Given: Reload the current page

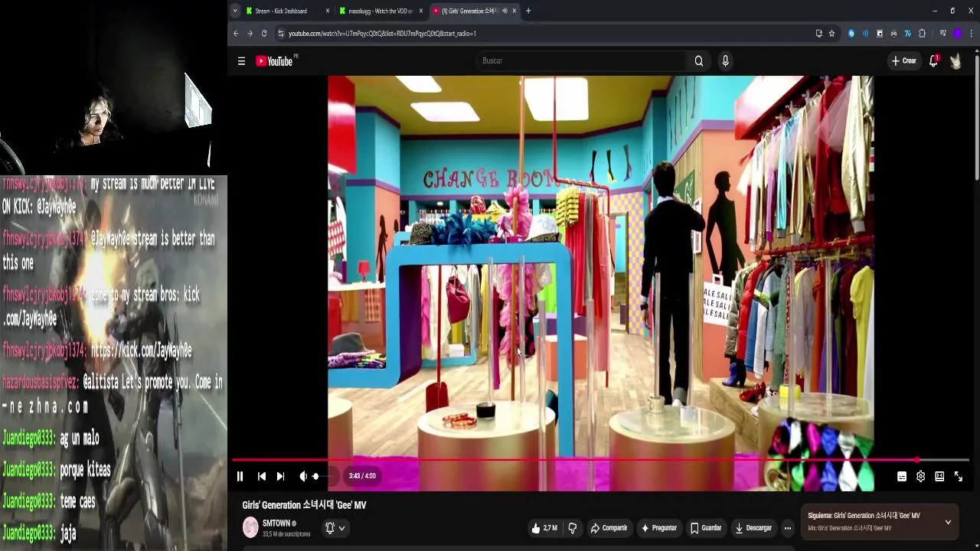Looking at the screenshot, I should pos(264,34).
